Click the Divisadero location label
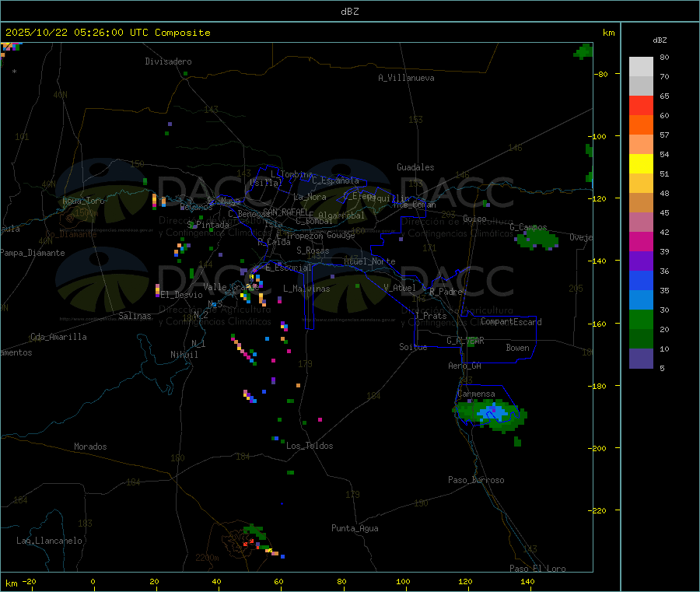700x592 pixels. pyautogui.click(x=168, y=61)
